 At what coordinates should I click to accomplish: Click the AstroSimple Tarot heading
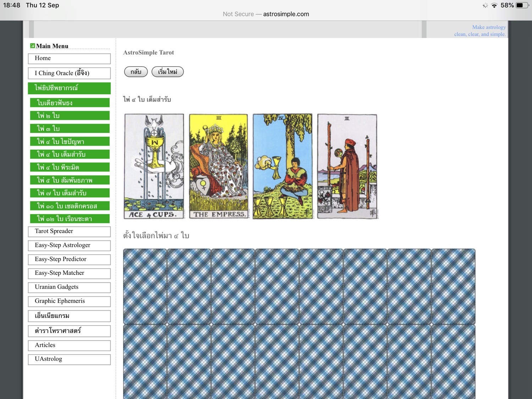[x=149, y=52]
